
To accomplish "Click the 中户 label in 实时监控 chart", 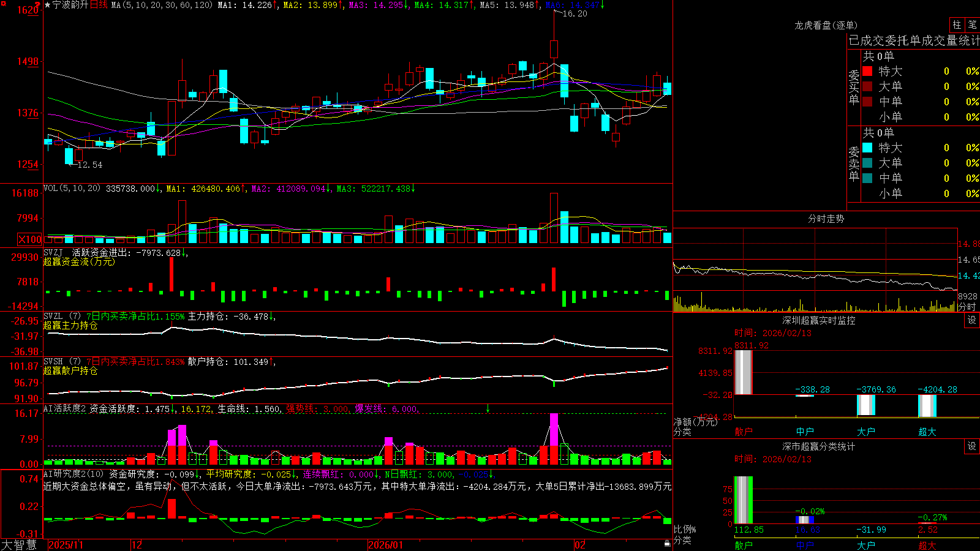I will pyautogui.click(x=805, y=432).
